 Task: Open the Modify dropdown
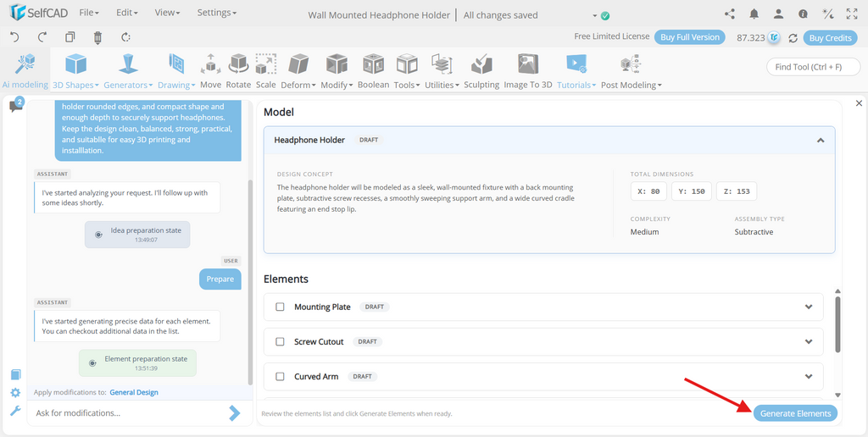coord(337,71)
